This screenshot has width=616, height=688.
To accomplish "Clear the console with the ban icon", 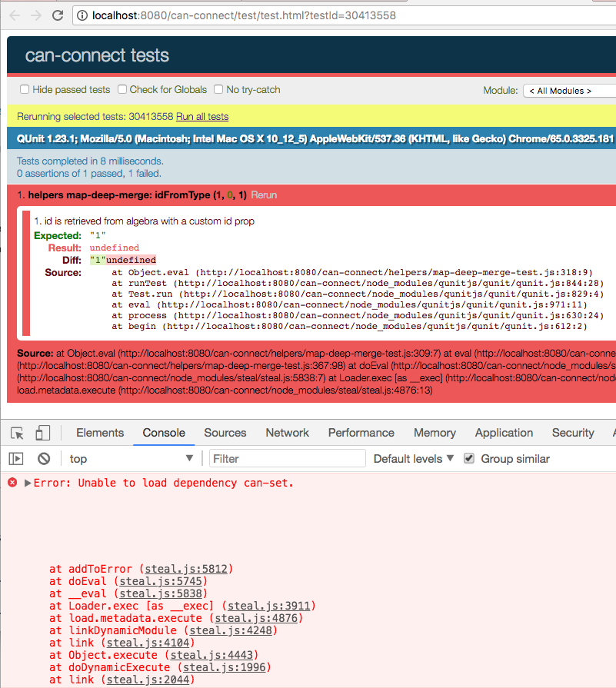I will [x=44, y=459].
